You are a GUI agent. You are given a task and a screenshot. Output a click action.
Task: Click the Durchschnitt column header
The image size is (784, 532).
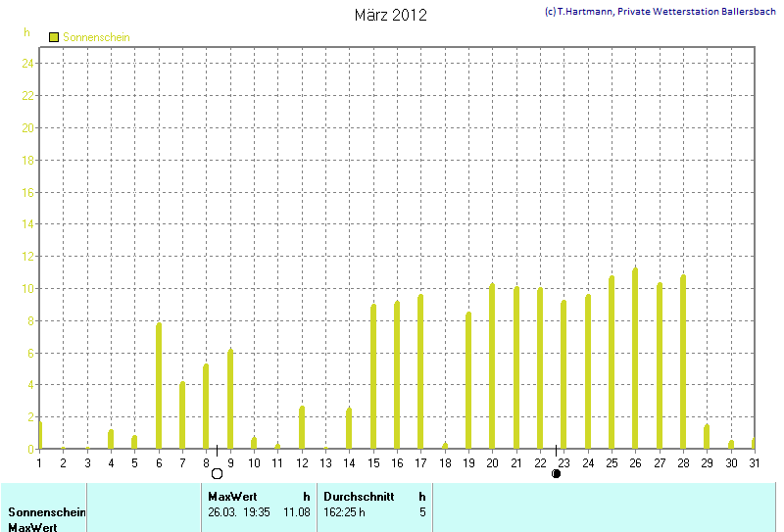pos(359,497)
